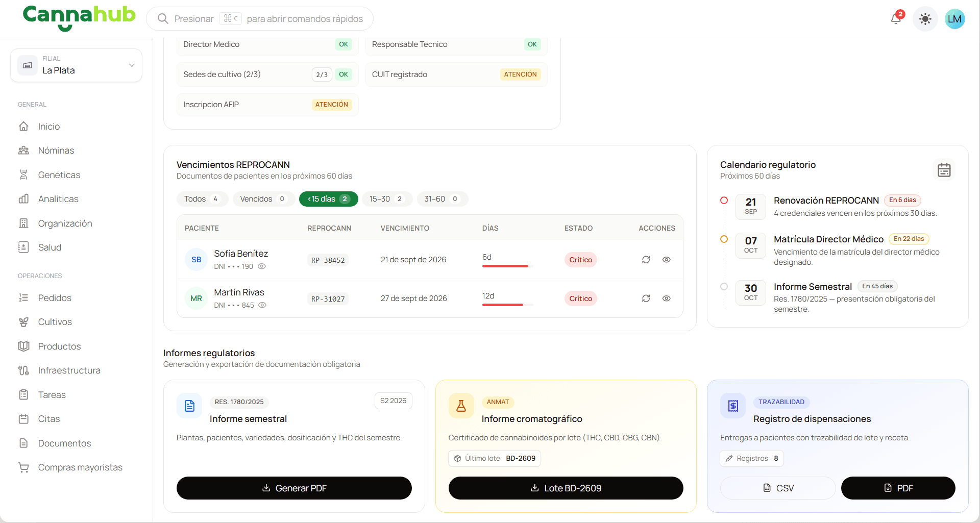The image size is (980, 523).
Task: Toggle the light/dark theme sun icon
Action: (925, 19)
